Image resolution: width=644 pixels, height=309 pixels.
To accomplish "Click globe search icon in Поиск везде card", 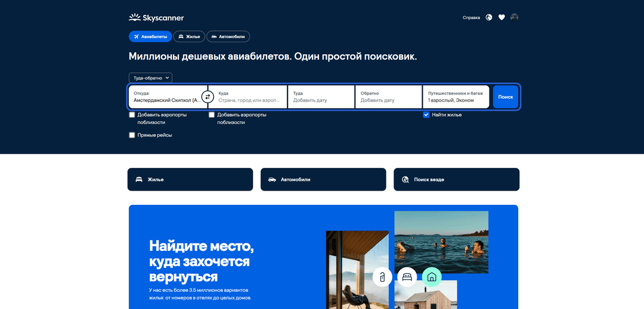I will (x=405, y=179).
